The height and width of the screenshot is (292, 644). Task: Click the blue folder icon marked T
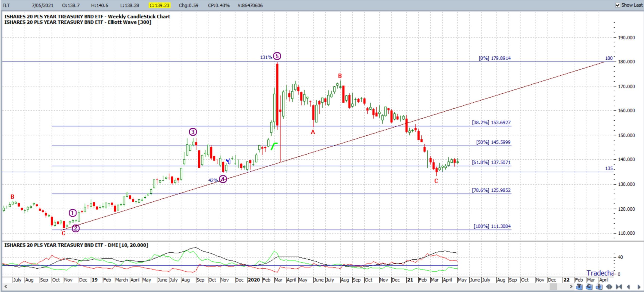(x=579, y=287)
